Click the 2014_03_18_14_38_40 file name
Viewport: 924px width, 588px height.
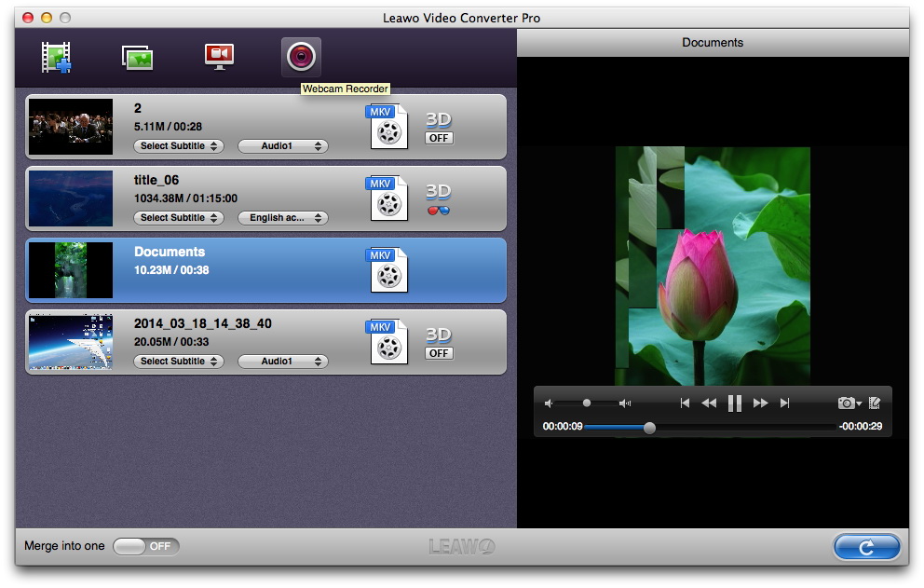pos(203,323)
